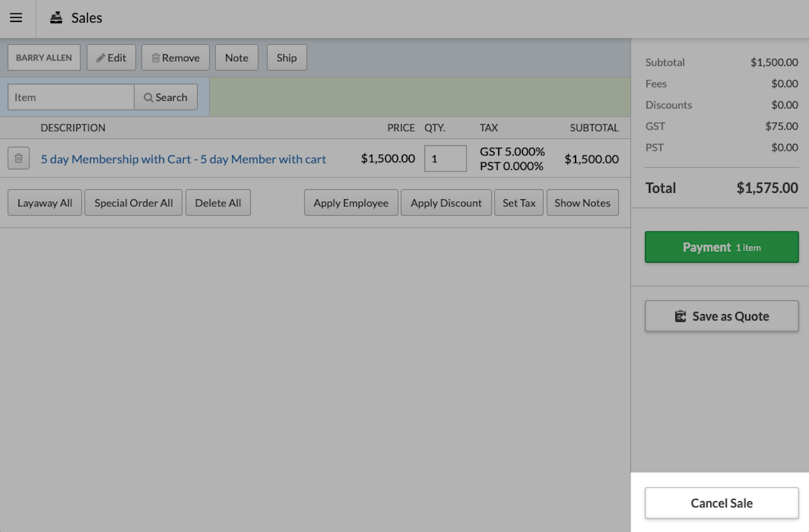This screenshot has width=809, height=532.
Task: Focus the Item input field
Action: point(70,97)
